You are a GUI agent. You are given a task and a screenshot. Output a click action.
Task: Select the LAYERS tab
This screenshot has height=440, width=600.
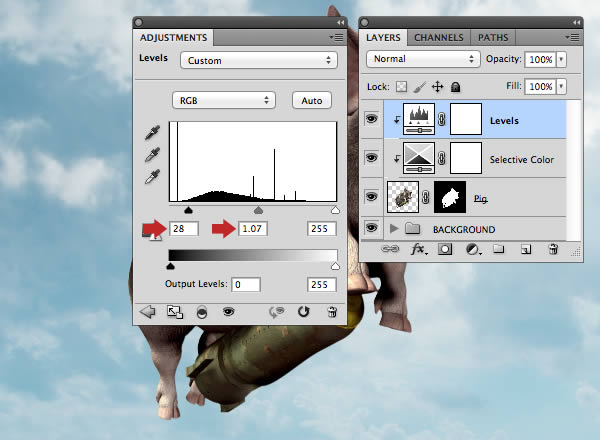pos(383,37)
